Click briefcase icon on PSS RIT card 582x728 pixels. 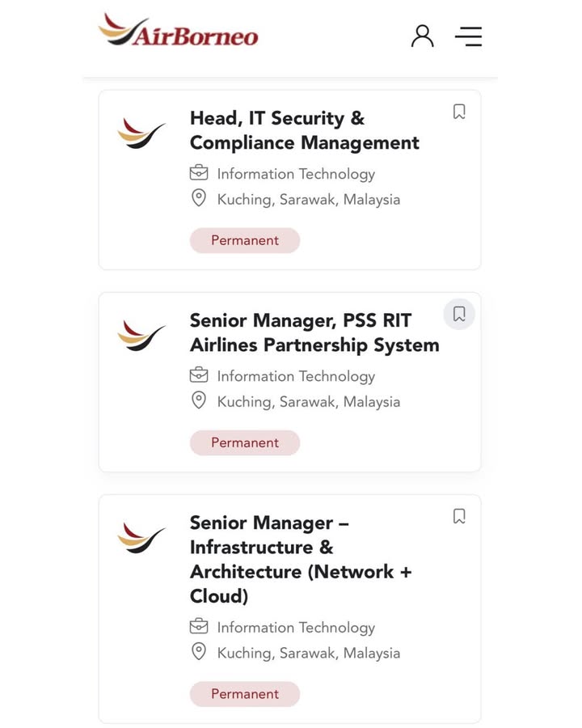[199, 375]
